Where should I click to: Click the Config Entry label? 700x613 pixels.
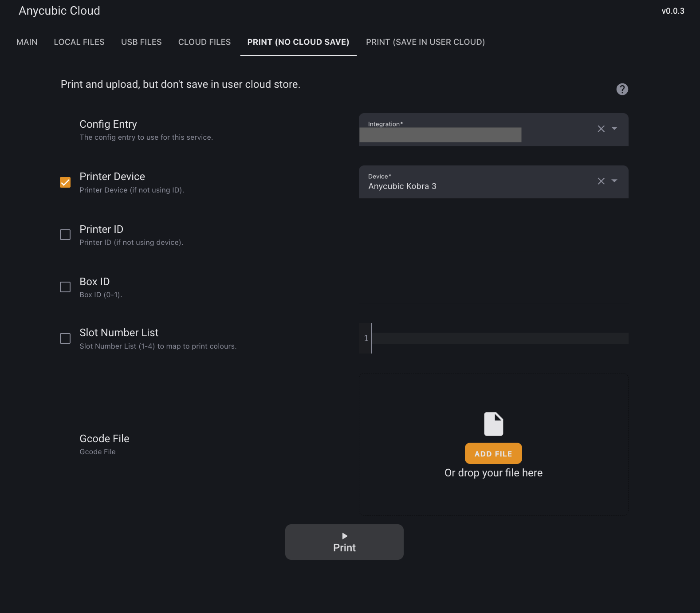tap(108, 124)
